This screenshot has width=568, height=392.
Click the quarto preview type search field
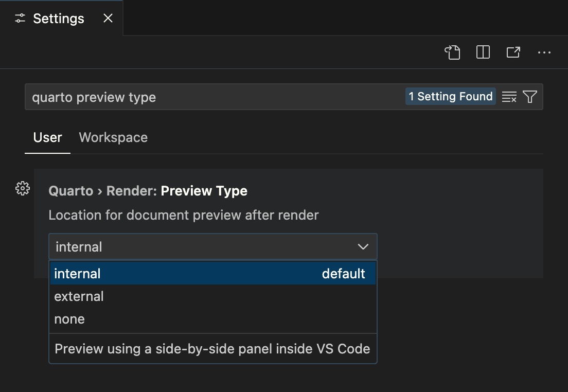pyautogui.click(x=206, y=96)
